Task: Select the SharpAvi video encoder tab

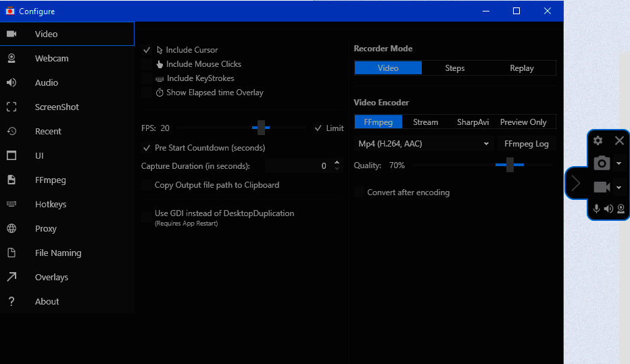Action: point(472,122)
